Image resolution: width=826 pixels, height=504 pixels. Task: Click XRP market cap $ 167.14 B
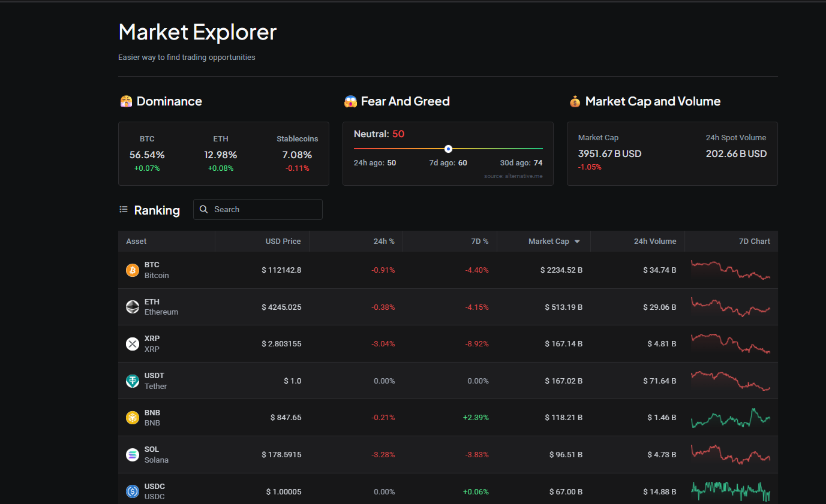(564, 344)
